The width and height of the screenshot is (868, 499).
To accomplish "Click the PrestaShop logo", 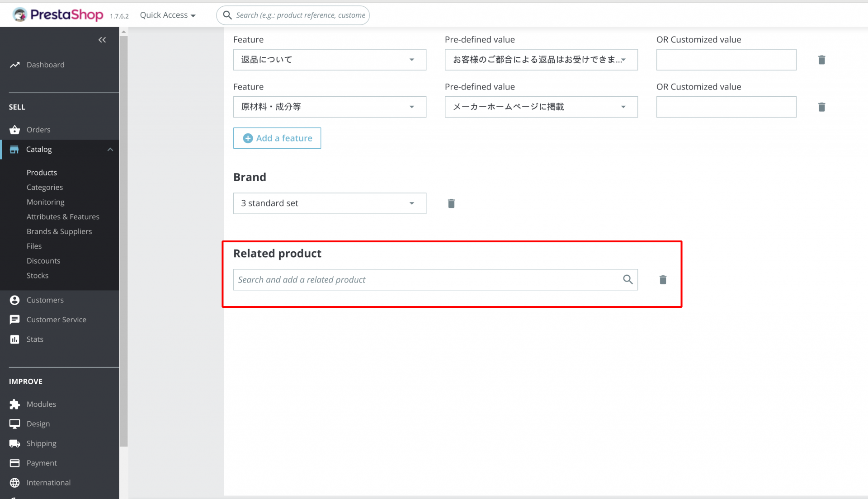I will [x=57, y=15].
